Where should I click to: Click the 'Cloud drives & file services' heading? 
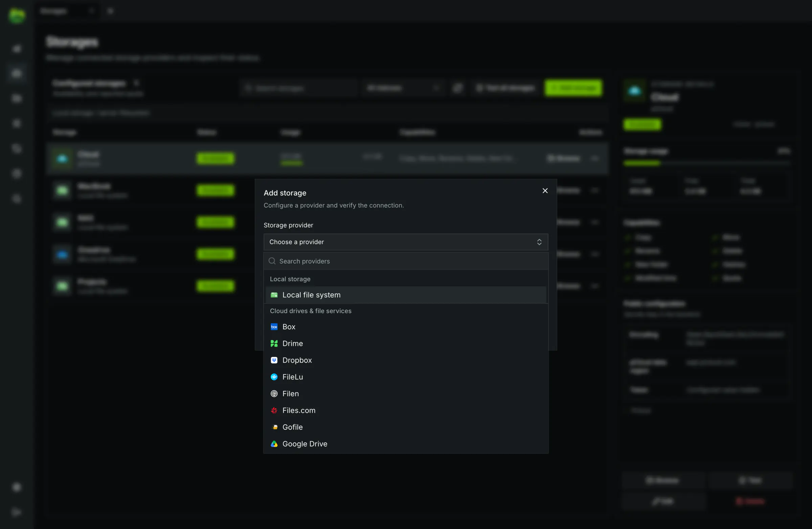tap(311, 311)
